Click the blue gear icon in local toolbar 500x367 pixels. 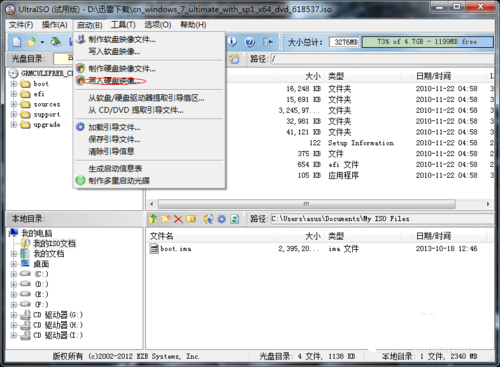point(222,219)
